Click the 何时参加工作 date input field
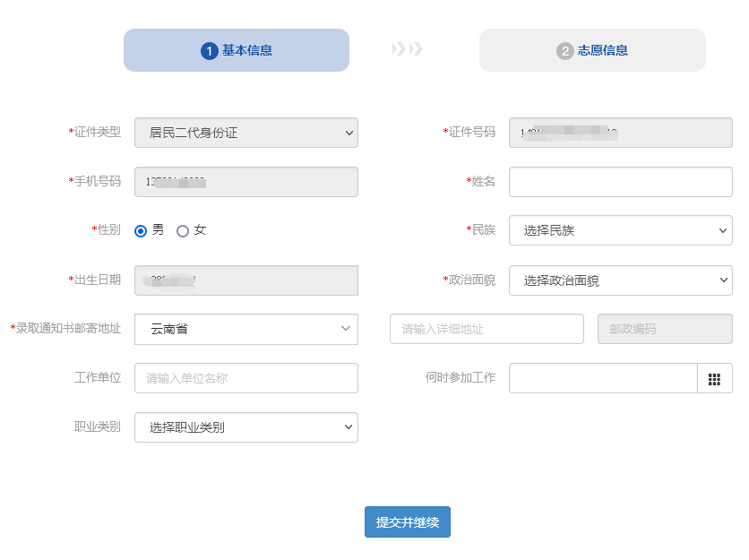This screenshot has width=749, height=560. (x=602, y=378)
